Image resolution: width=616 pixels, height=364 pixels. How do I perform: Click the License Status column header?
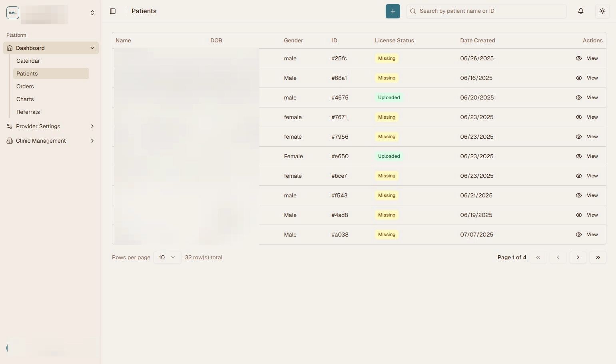(395, 40)
